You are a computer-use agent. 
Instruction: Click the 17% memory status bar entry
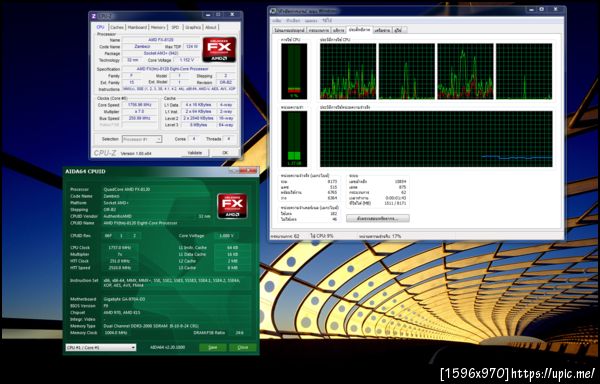[380, 236]
